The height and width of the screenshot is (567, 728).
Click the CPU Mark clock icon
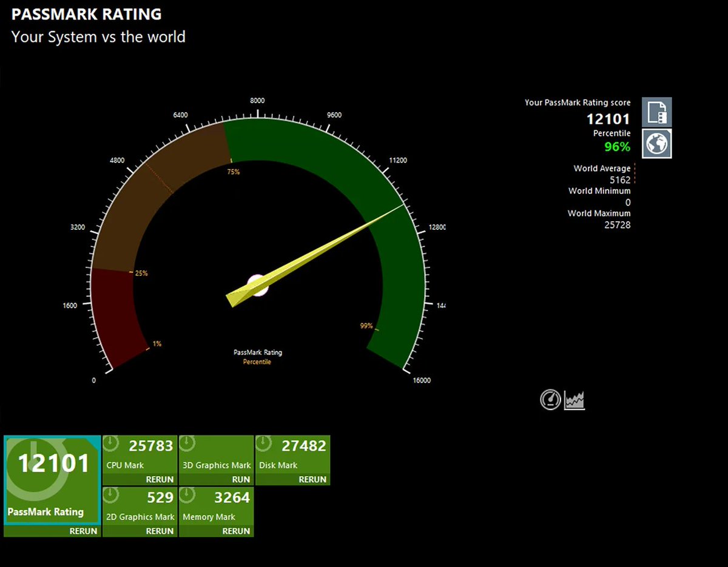click(x=110, y=445)
